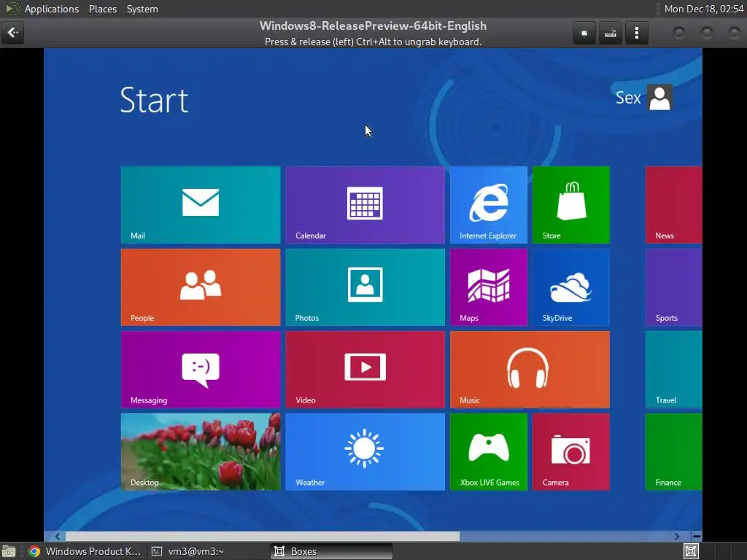Open the Xbox LIVE Games tile
747x560 pixels.
[488, 451]
